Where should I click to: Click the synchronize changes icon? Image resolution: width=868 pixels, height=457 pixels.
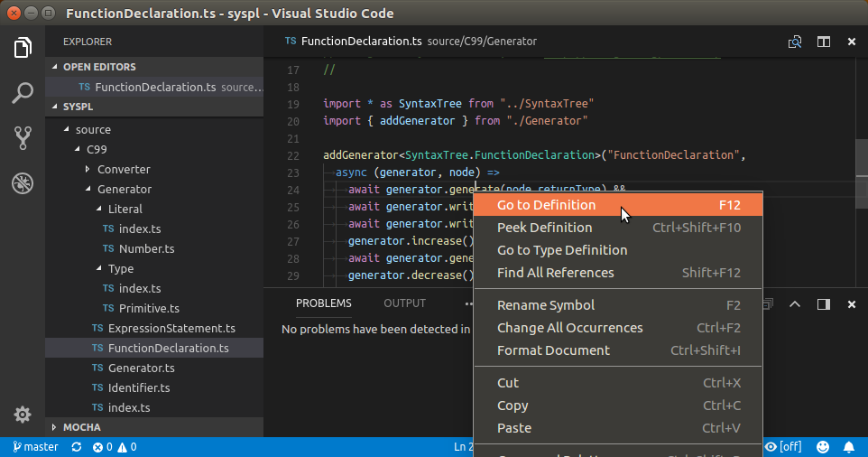tap(77, 447)
